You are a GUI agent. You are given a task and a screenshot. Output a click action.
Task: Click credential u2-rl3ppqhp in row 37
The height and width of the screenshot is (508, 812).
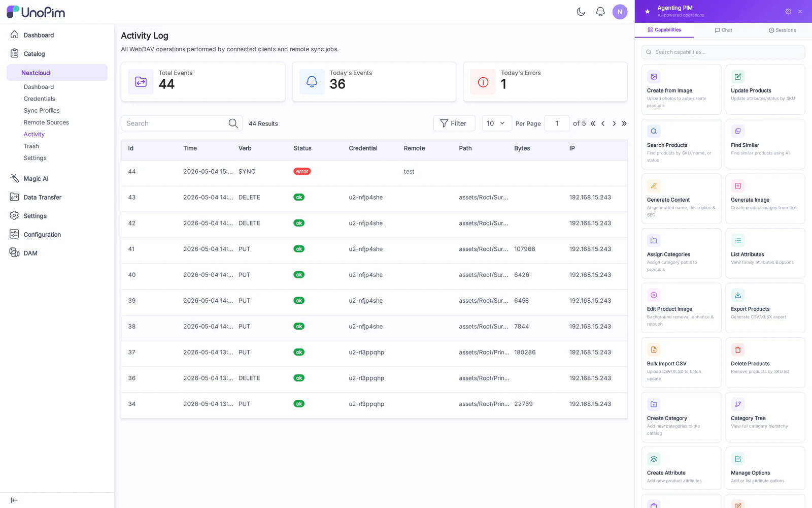(366, 352)
